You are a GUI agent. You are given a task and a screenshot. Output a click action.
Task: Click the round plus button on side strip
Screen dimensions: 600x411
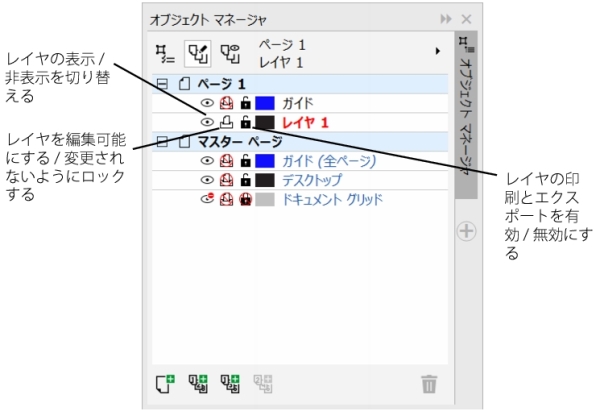tap(466, 231)
